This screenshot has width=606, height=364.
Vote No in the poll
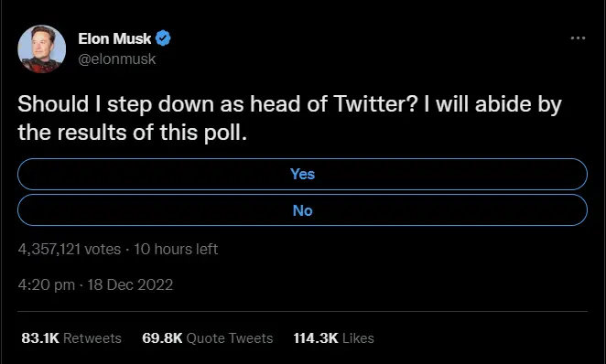point(303,210)
